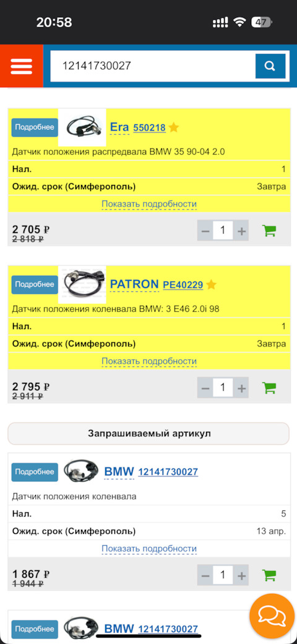Screen dimensions: 297x644
Task: Tap the search magnifier button
Action: click(270, 66)
